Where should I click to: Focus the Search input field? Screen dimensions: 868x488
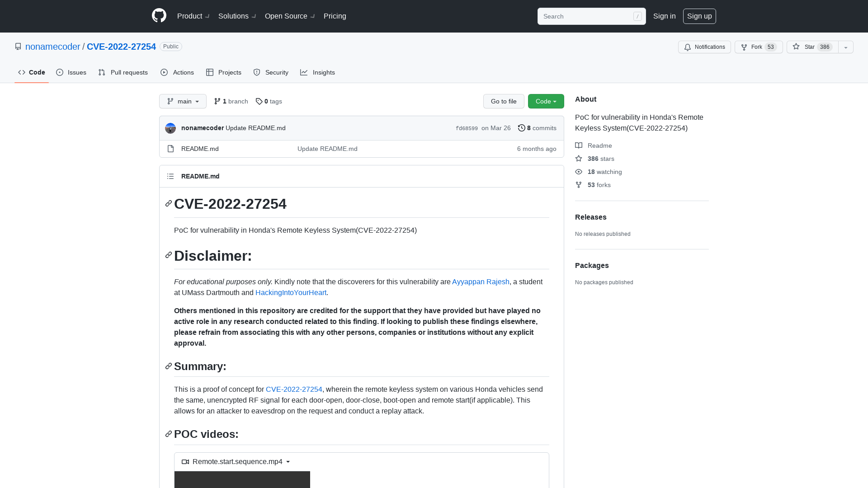pos(591,16)
